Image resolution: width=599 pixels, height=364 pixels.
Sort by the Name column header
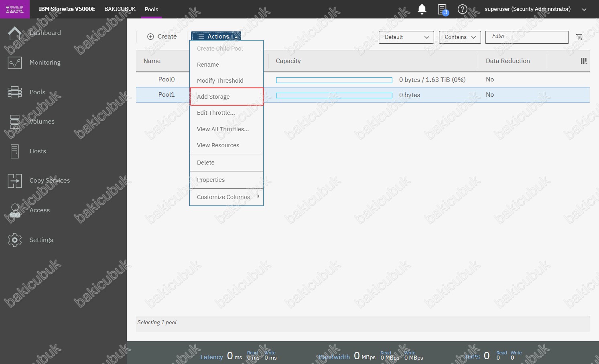152,61
